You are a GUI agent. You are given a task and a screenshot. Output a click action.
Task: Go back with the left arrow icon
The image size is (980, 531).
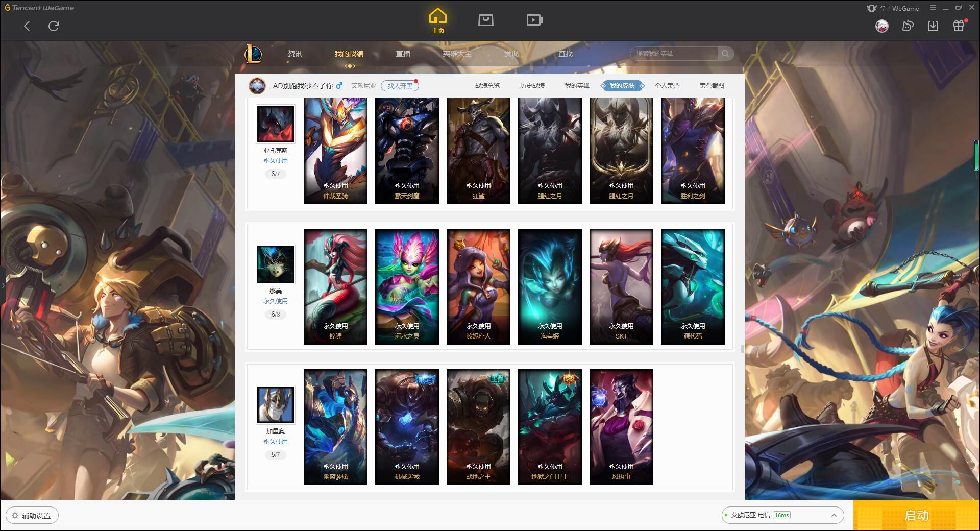[27, 26]
